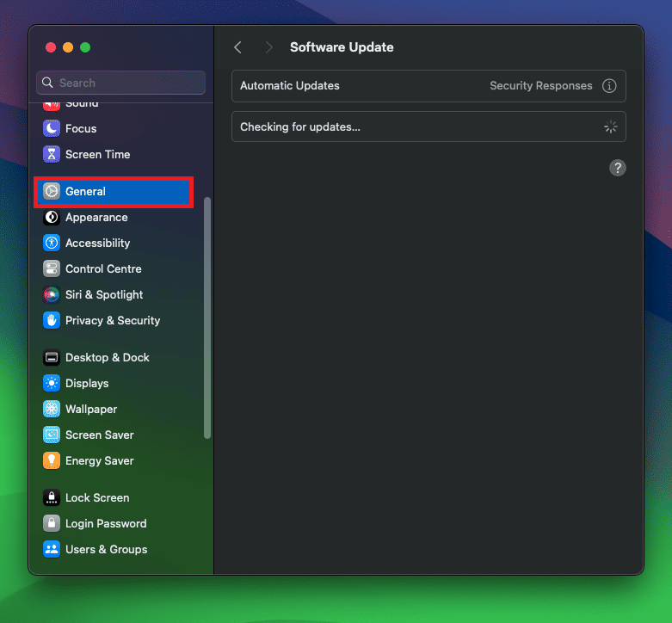Select Displays in the sidebar
Viewport: 672px width, 623px height.
point(114,383)
